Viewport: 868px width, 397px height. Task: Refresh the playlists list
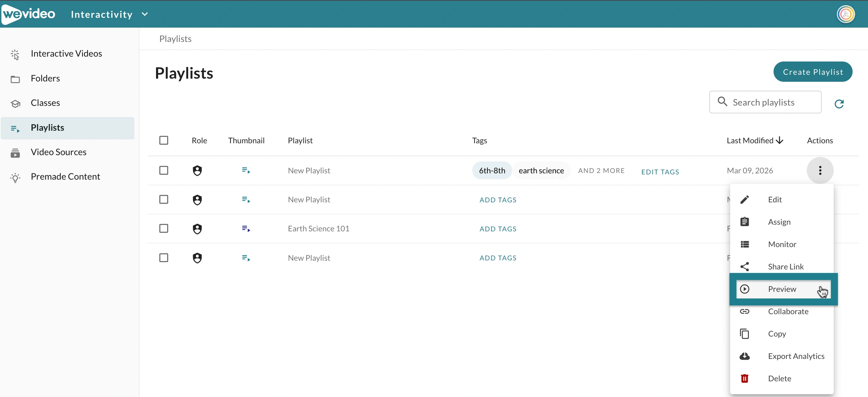coord(839,104)
